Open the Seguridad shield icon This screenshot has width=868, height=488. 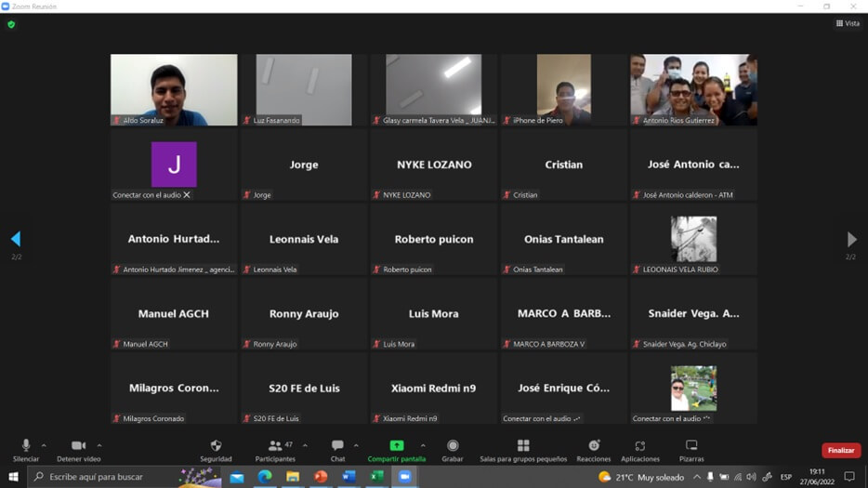[216, 447]
